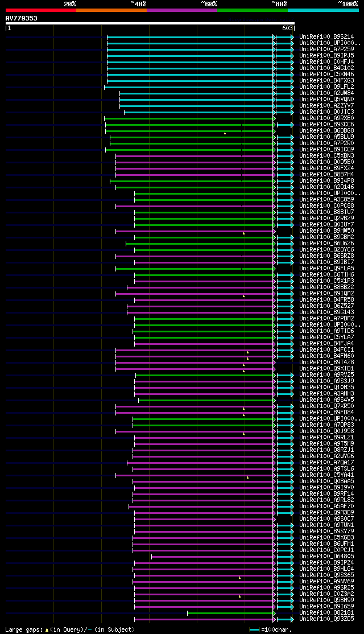Open hit UniRef100_B9IPJ5

pos(326,55)
